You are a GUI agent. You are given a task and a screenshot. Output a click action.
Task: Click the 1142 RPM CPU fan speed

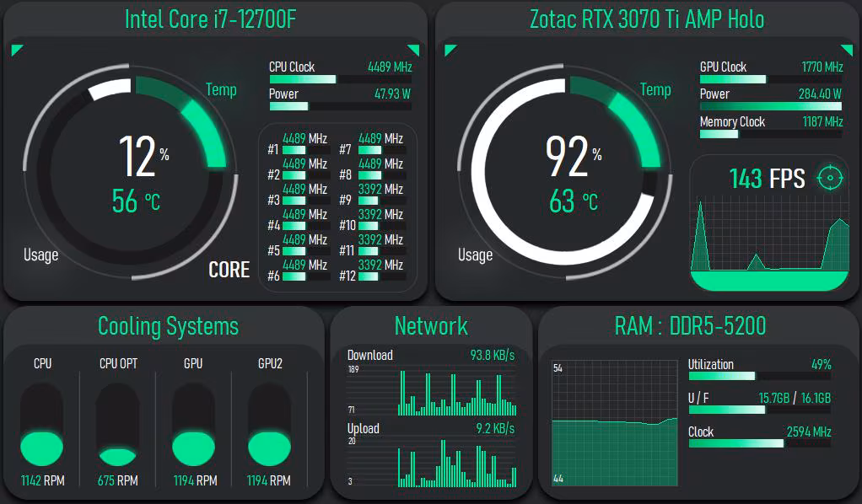[x=42, y=480]
